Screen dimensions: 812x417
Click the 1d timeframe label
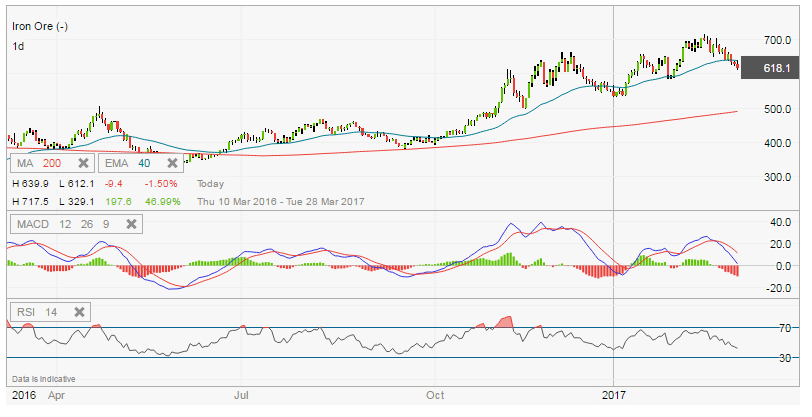[18, 46]
